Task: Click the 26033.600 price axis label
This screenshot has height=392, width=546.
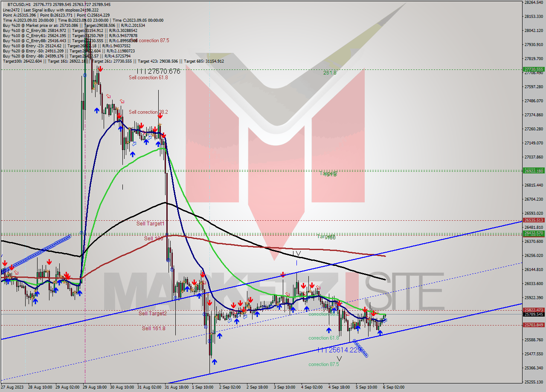Action: pos(533,283)
